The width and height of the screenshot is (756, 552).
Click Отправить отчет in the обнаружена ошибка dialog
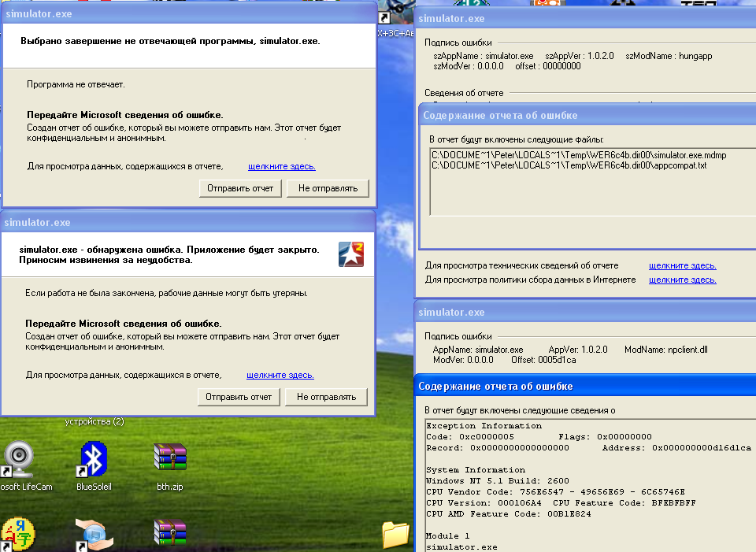[x=239, y=397]
